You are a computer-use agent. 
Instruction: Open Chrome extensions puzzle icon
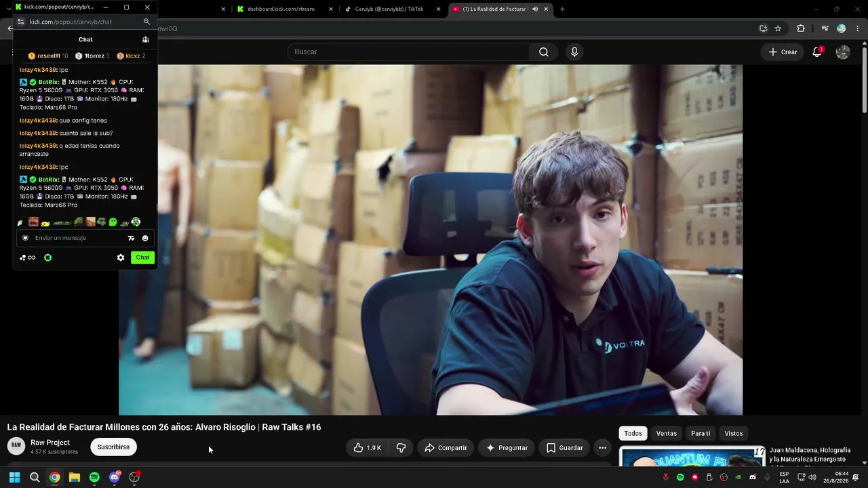[801, 28]
